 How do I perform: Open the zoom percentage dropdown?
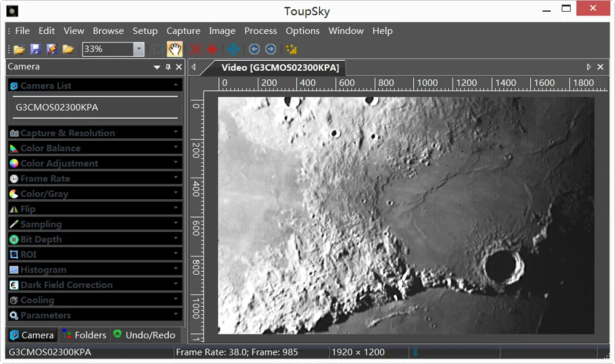point(138,49)
